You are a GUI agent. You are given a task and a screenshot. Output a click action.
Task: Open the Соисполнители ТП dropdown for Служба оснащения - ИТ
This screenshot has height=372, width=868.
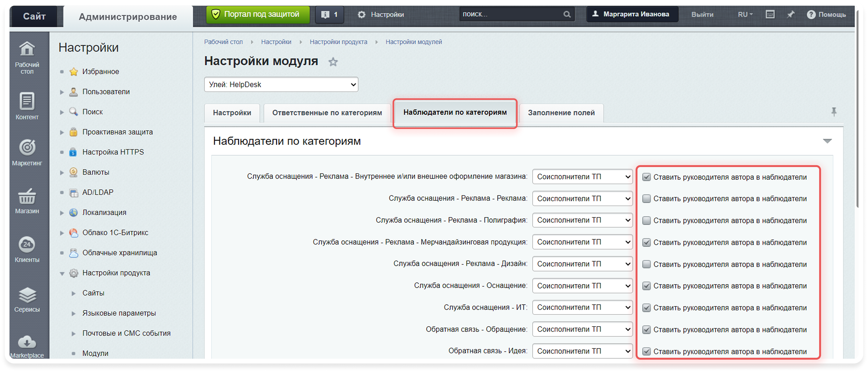click(x=582, y=307)
